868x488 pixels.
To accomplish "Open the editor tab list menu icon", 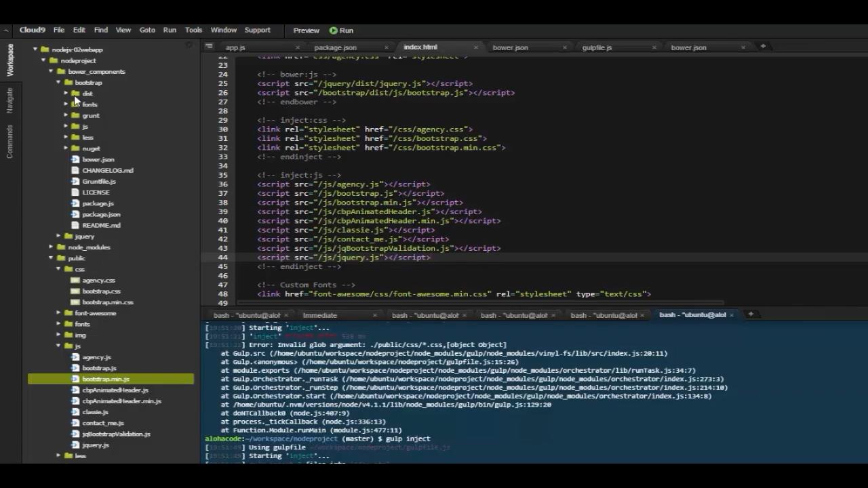I will (209, 46).
